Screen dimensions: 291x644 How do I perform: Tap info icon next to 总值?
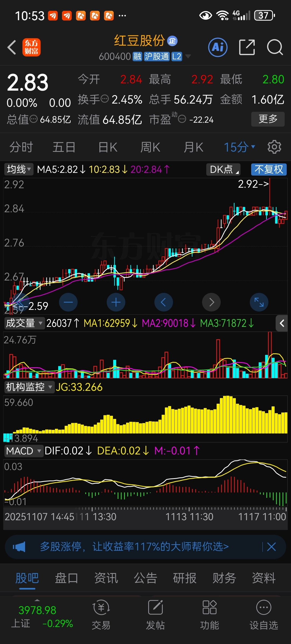click(x=33, y=119)
